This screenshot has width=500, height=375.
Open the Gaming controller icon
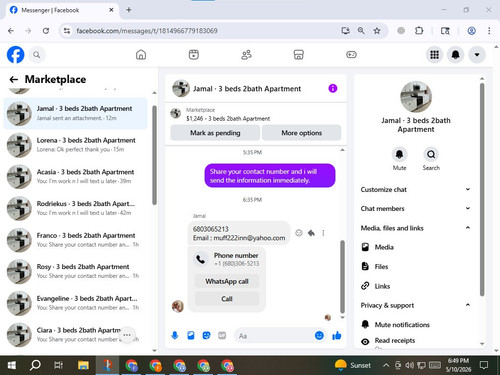[351, 55]
